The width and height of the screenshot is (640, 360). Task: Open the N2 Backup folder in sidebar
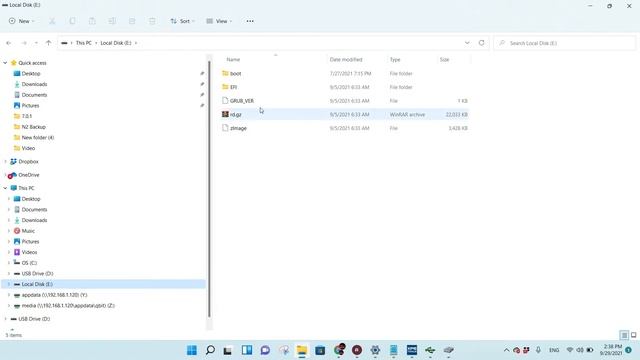coord(33,127)
